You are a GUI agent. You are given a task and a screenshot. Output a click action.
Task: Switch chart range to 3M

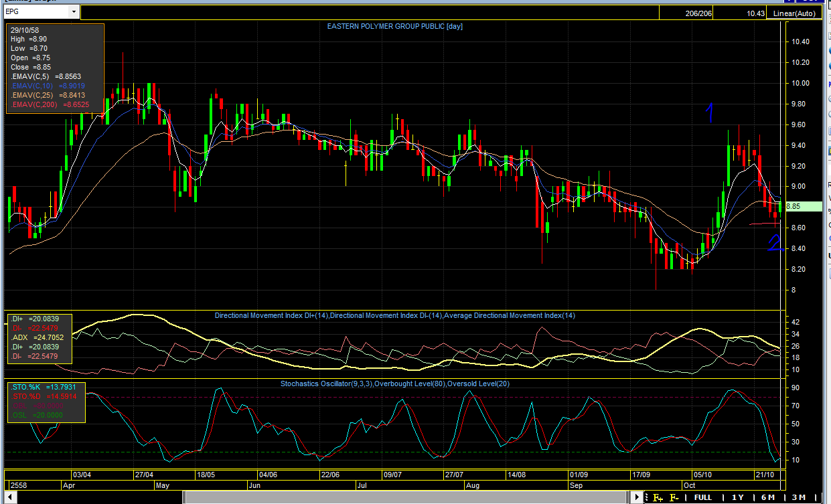point(798,497)
